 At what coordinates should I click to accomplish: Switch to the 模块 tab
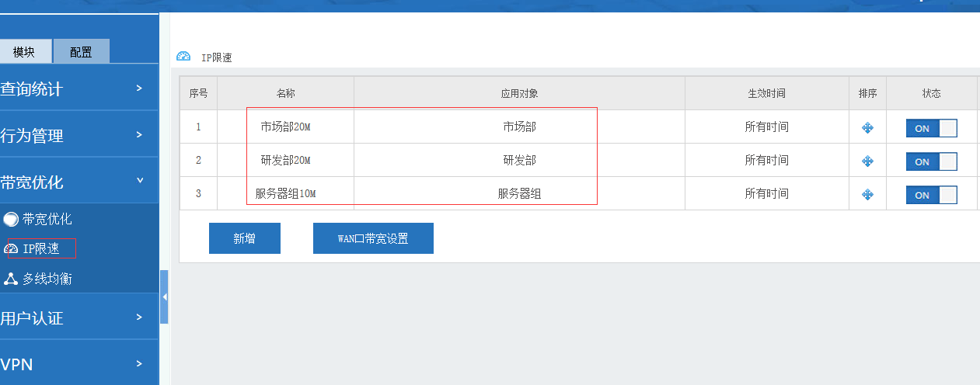click(x=25, y=52)
